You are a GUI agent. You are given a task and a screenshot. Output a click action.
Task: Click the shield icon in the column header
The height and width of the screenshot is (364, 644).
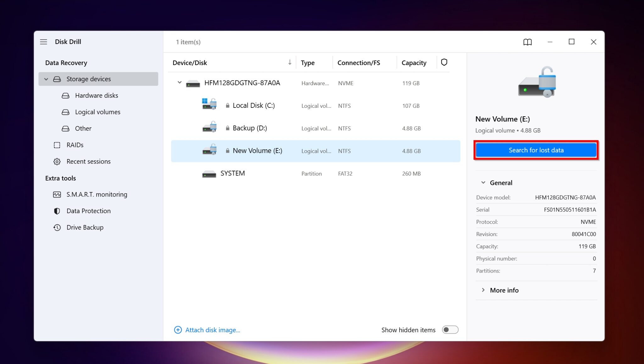(444, 62)
